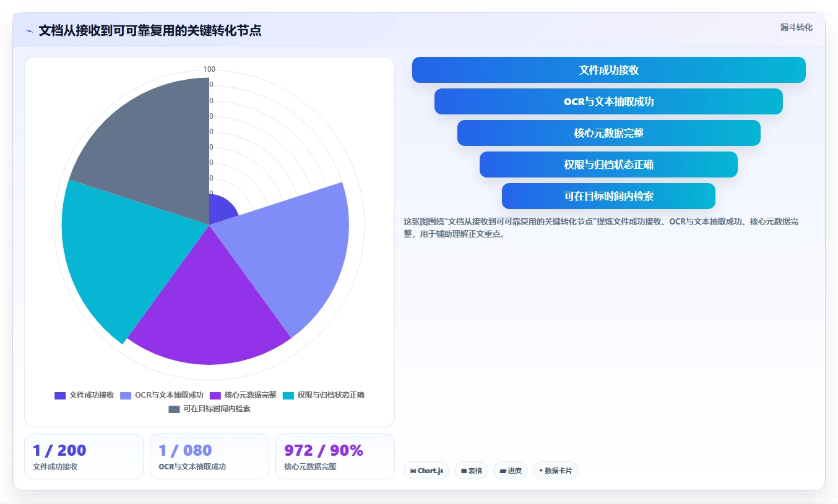
Task: Open the 972 / 90% 核心元数据完整 card
Action: tap(335, 456)
